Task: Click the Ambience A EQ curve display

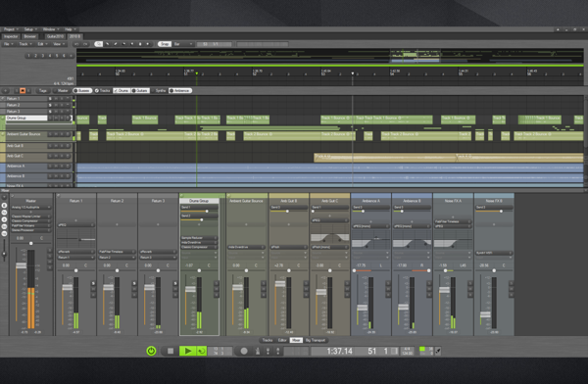Action: (370, 239)
